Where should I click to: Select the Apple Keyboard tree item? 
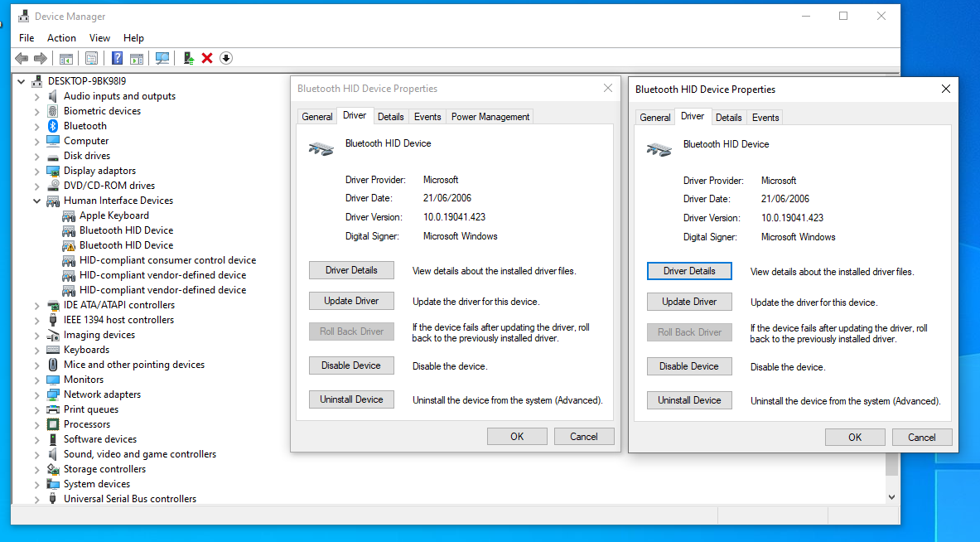[x=113, y=215]
